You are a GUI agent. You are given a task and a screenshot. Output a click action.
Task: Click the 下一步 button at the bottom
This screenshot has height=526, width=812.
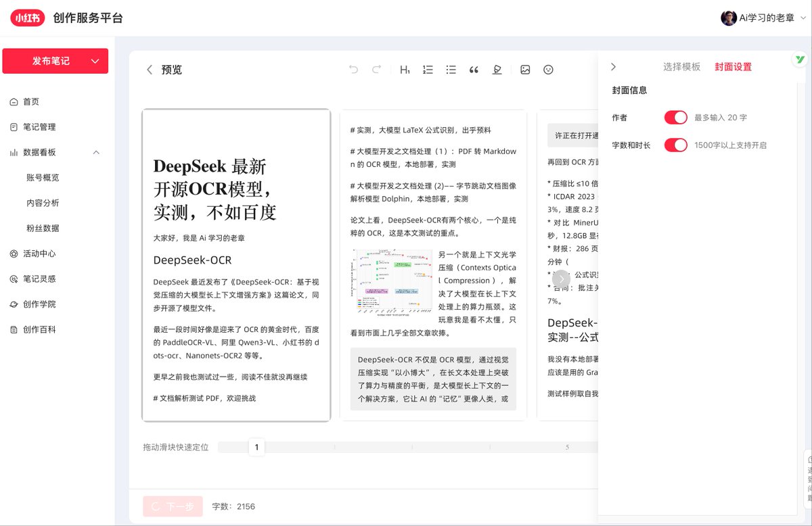pyautogui.click(x=173, y=506)
